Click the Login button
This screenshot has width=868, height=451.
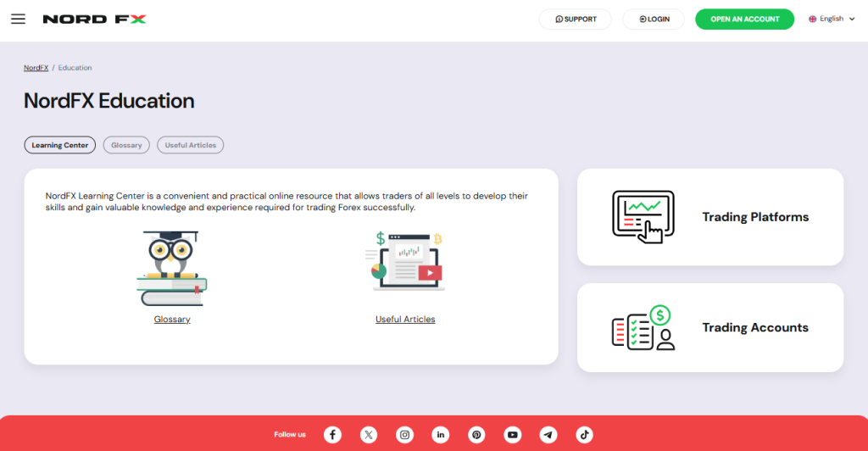coord(654,19)
